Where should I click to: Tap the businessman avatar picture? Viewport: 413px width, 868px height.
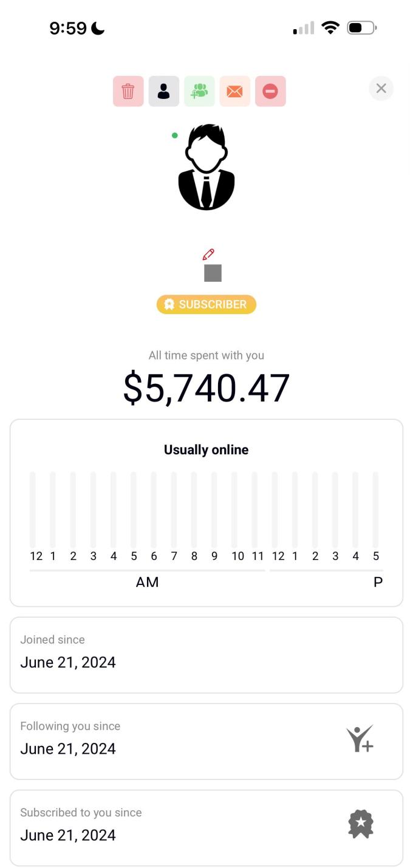coord(206,167)
